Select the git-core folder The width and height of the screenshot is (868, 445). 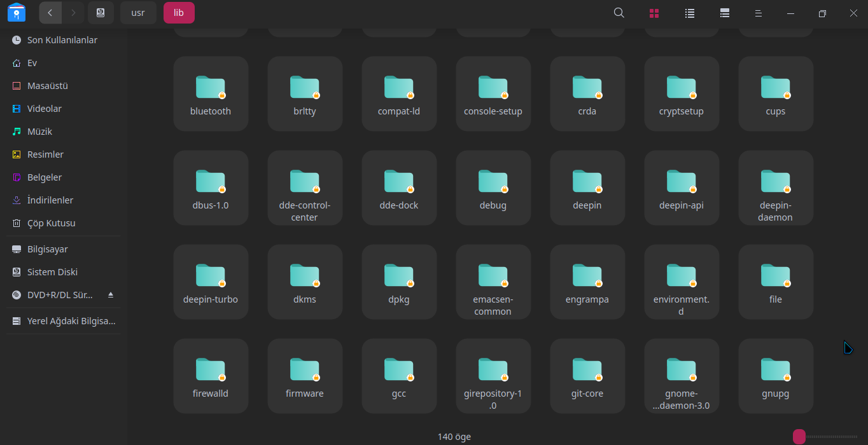pos(587,376)
